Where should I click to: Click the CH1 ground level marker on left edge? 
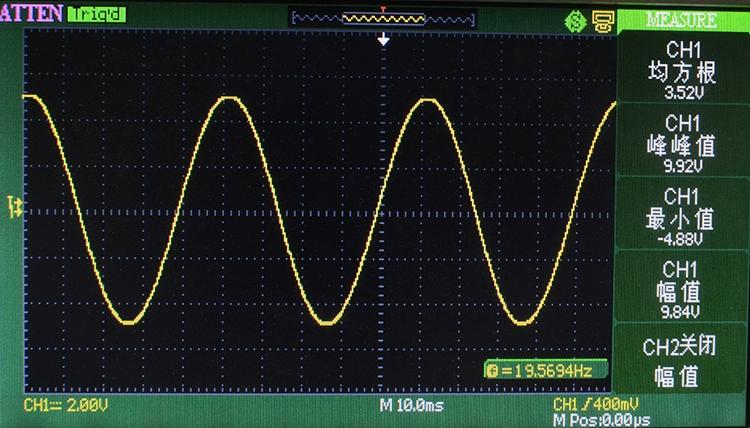[x=14, y=205]
